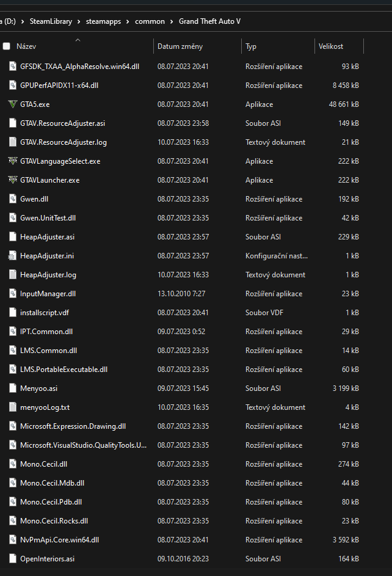
Task: Click the GTAVLanguageSelect.exe file icon
Action: 12,161
